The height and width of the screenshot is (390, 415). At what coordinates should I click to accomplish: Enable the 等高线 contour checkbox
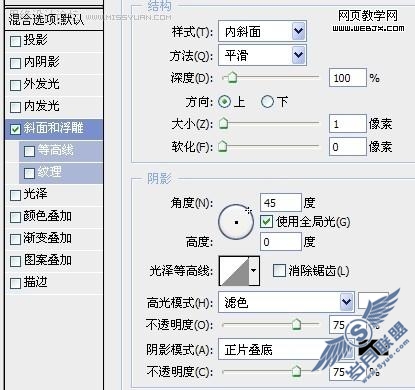[x=29, y=151]
